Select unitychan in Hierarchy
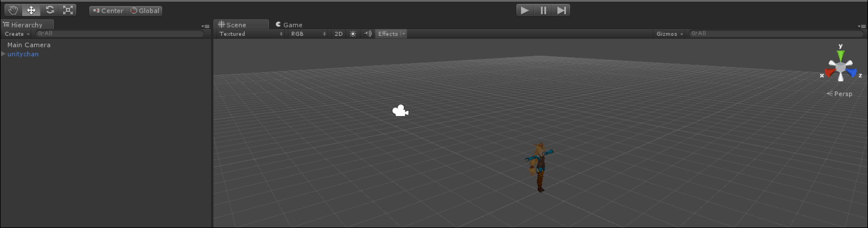This screenshot has height=228, width=868. [x=23, y=54]
